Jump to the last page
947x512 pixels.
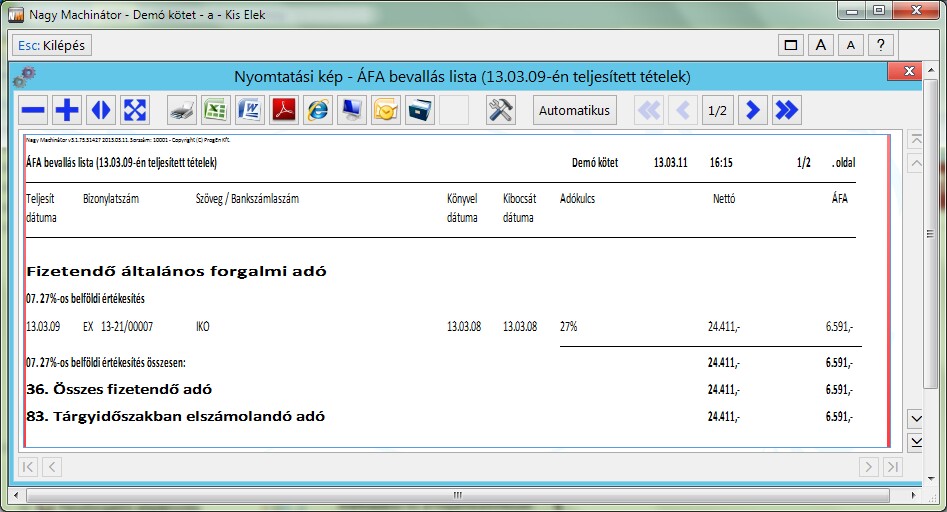click(x=787, y=110)
